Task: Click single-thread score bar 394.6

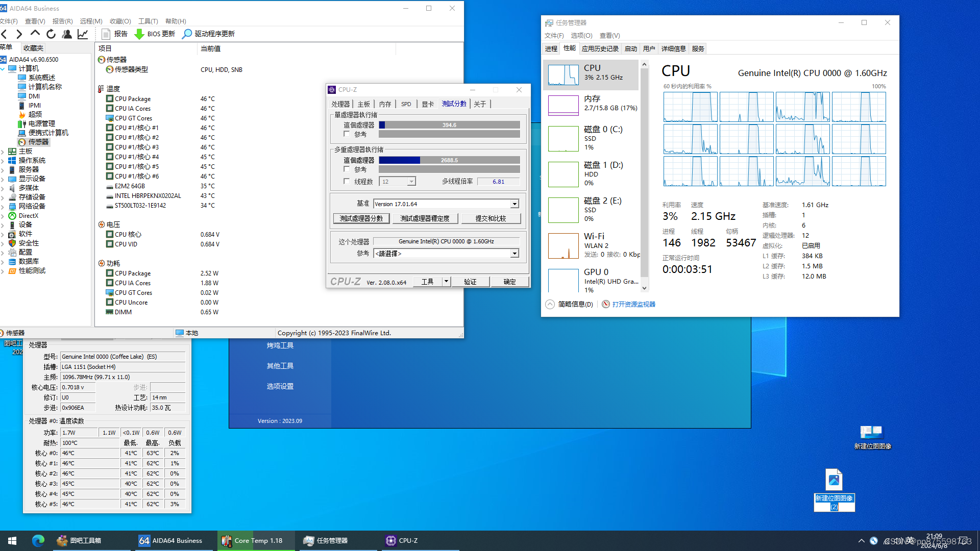Action: 449,125
